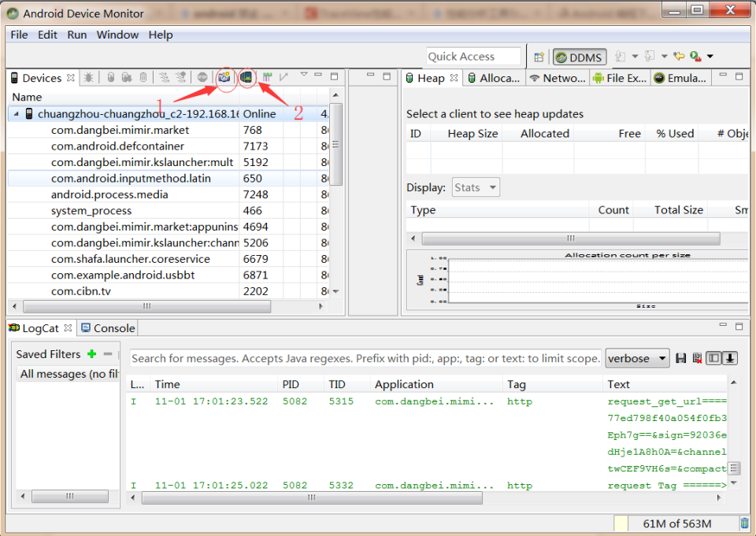Open the Window menu
The height and width of the screenshot is (536, 756).
(117, 35)
